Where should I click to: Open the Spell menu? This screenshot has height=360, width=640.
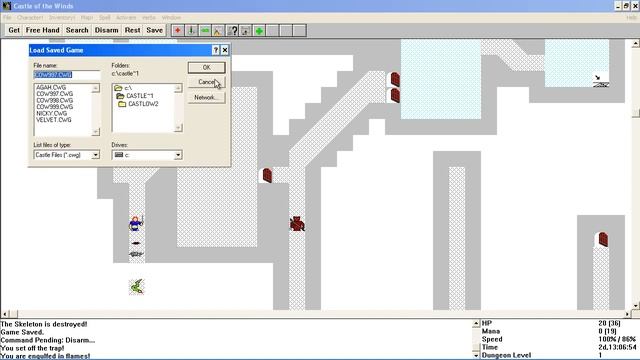(x=104, y=18)
